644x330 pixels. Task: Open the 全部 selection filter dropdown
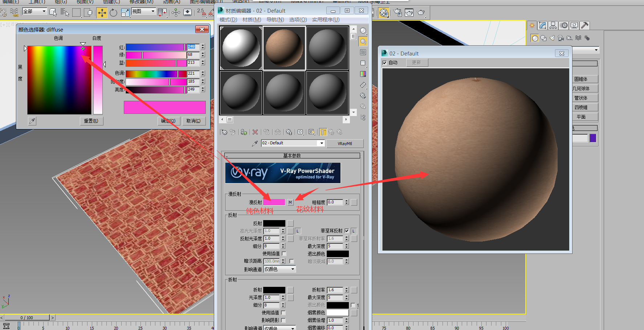(35, 11)
